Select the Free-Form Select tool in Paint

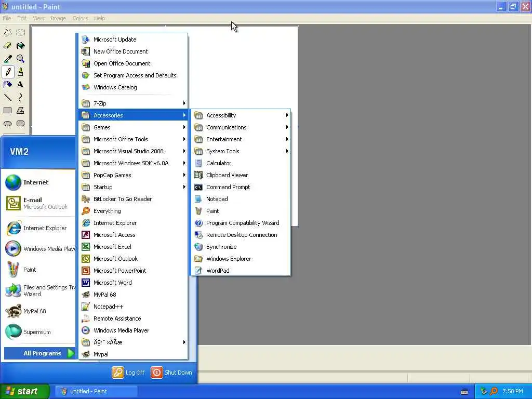pos(7,33)
